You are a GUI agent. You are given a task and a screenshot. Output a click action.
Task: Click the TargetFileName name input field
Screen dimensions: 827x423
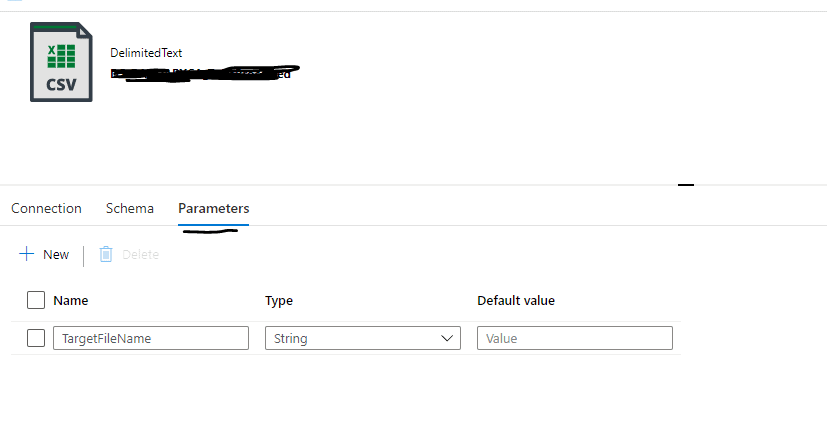point(151,338)
